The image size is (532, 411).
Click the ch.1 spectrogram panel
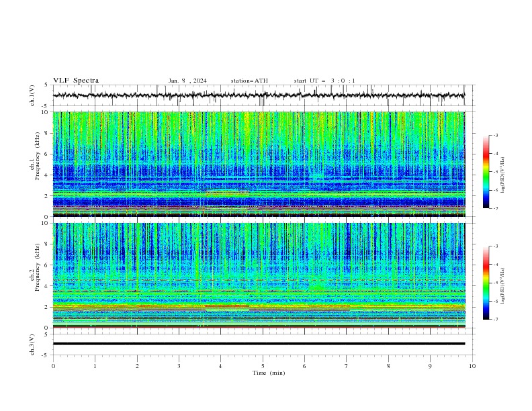[259, 164]
